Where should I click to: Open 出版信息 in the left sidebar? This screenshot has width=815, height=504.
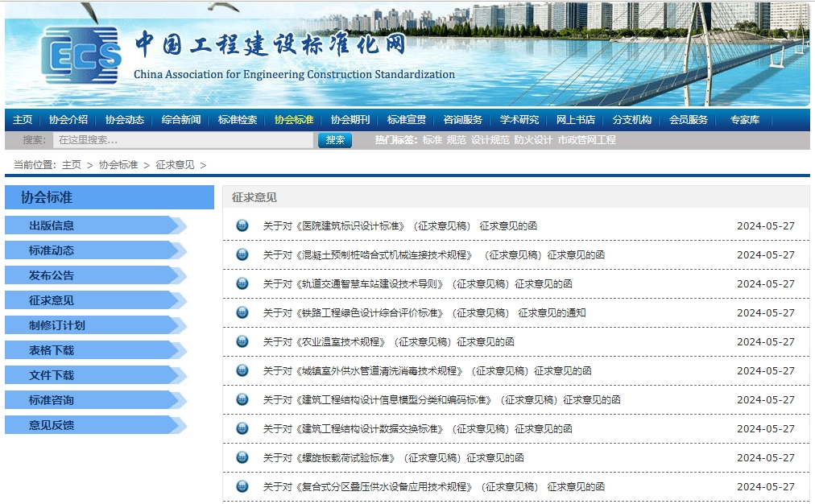click(x=52, y=225)
